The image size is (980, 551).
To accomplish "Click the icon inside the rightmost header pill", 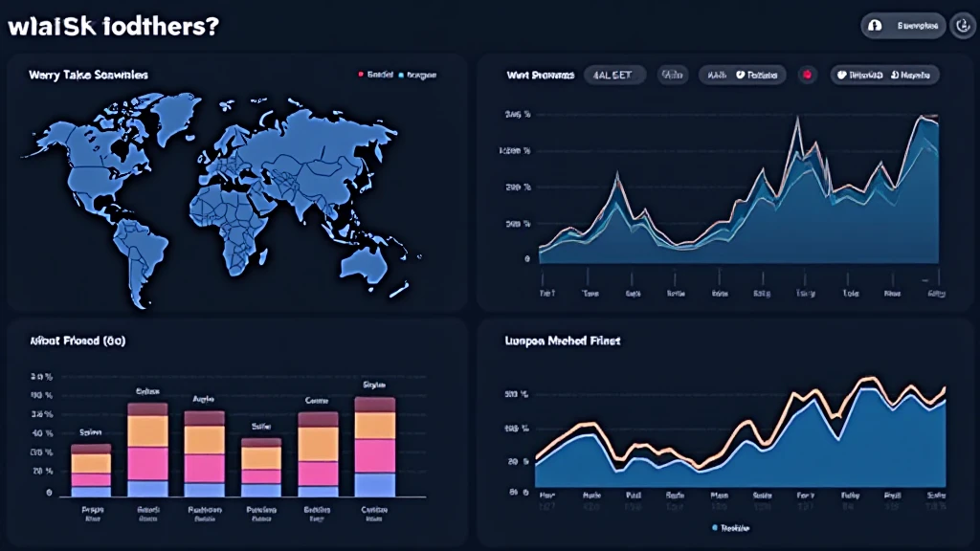I will [840, 75].
